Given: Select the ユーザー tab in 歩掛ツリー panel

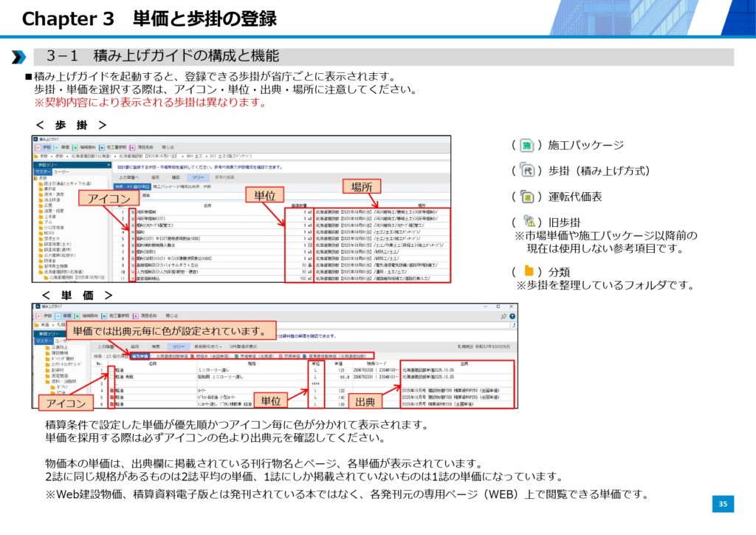Looking at the screenshot, I should 63,171.
